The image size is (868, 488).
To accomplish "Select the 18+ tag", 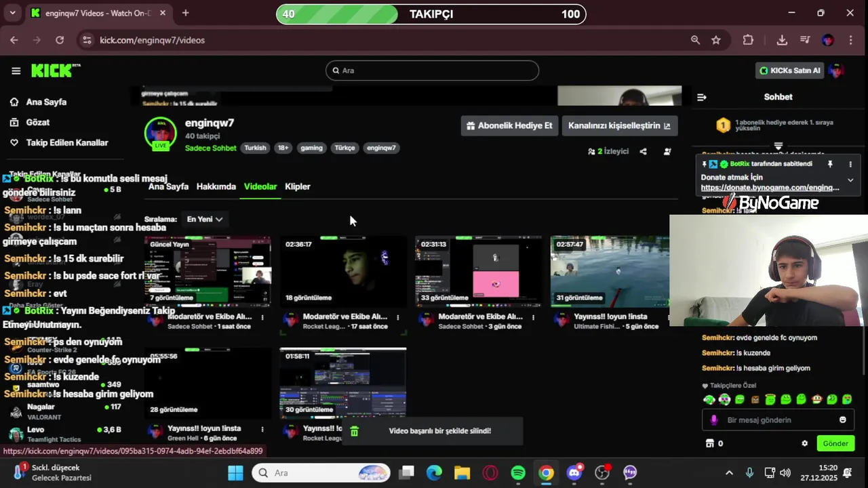I will pyautogui.click(x=283, y=148).
